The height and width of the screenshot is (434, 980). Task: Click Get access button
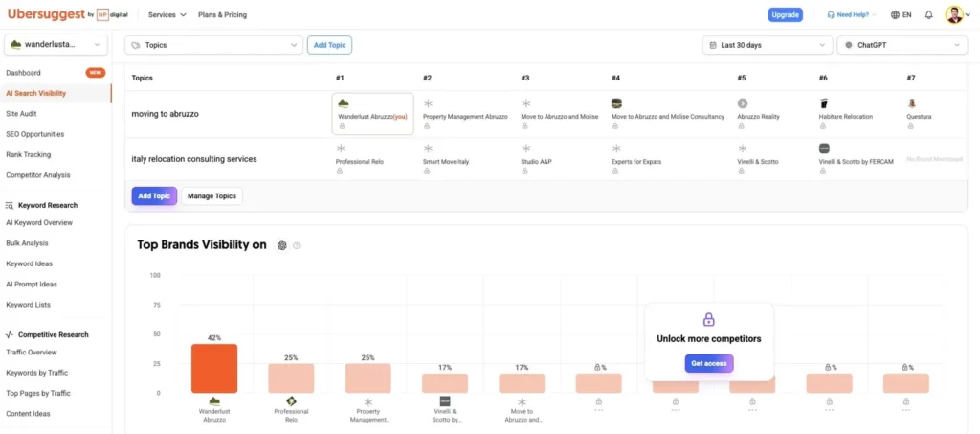point(709,363)
